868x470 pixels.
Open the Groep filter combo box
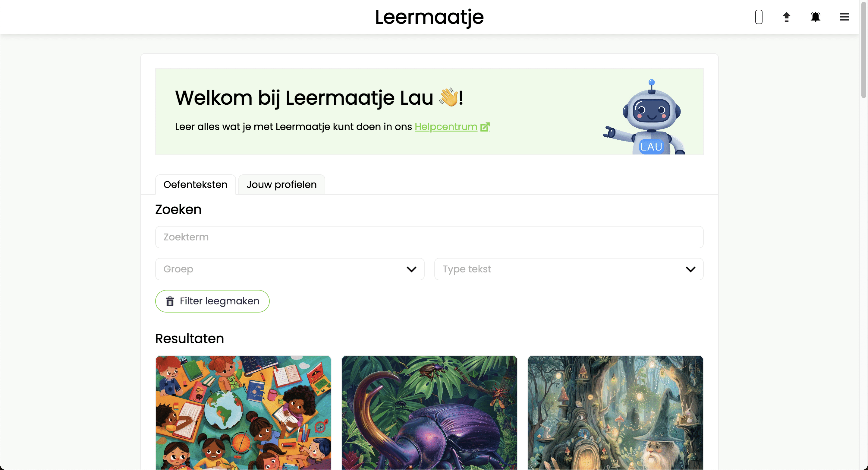point(290,269)
